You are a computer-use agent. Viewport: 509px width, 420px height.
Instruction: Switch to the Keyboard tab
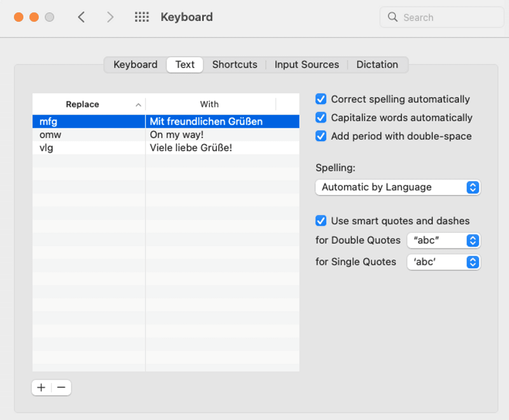[x=136, y=65]
